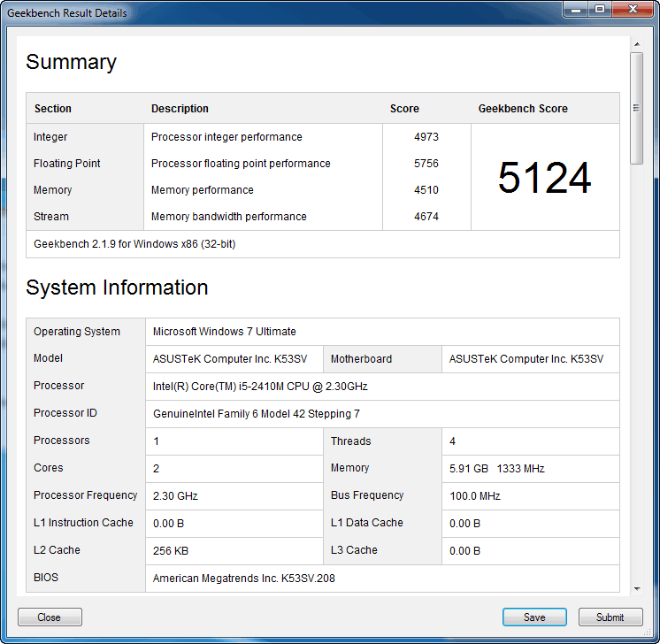Submit the benchmark result
660x644 pixels.
point(610,617)
